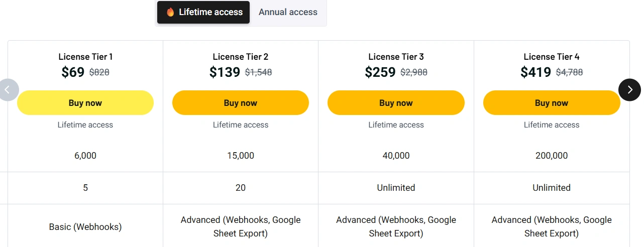The height and width of the screenshot is (247, 644).
Task: Click the $139 price of Tier 2
Action: (x=225, y=72)
